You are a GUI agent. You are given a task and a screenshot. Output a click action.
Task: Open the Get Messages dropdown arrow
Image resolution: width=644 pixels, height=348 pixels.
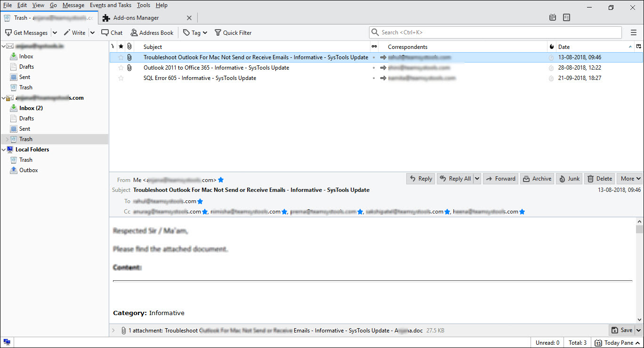(x=55, y=33)
